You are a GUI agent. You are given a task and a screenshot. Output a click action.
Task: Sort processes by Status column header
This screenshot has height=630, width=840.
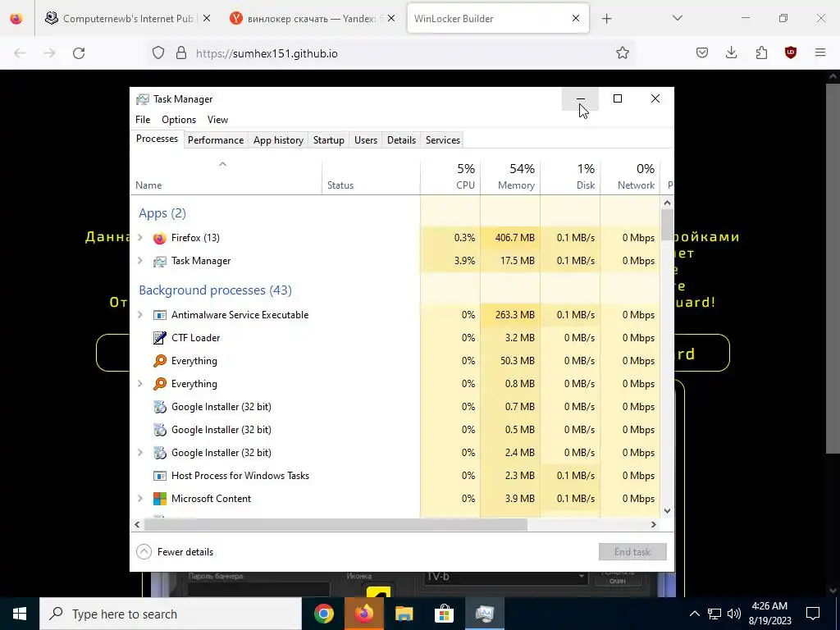pyautogui.click(x=371, y=177)
